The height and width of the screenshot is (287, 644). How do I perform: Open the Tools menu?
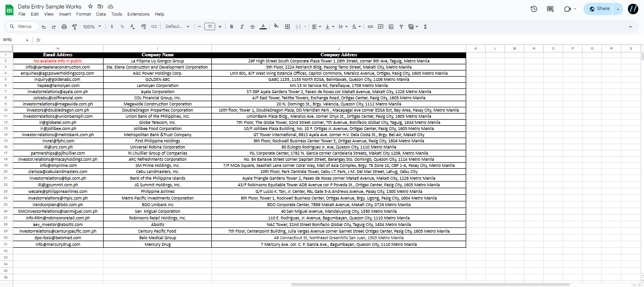117,14
